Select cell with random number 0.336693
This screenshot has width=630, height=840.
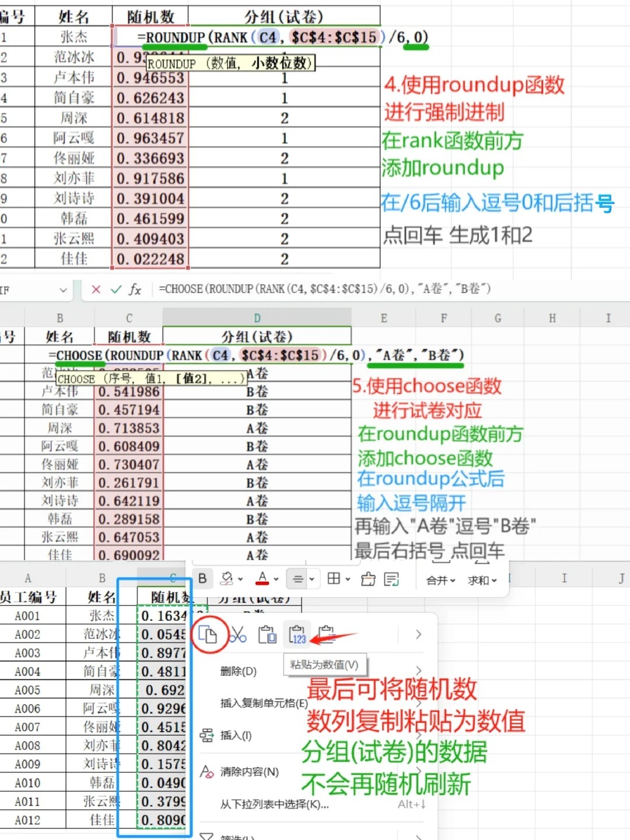(150, 158)
